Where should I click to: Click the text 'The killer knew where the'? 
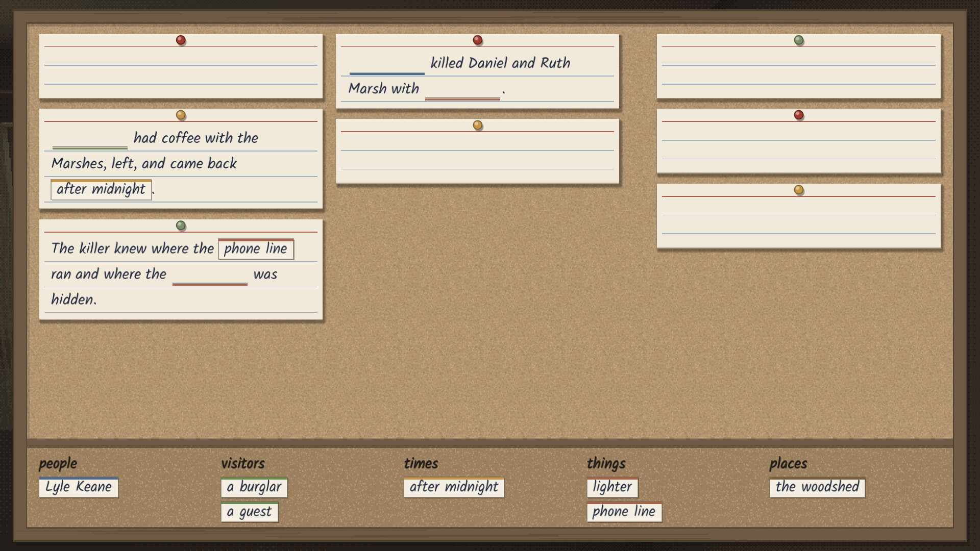132,248
